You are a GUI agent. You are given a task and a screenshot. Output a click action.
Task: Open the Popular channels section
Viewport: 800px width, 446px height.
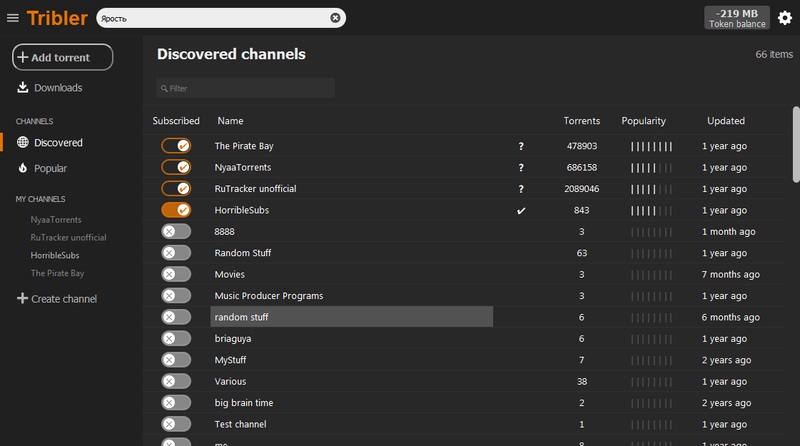(50, 169)
